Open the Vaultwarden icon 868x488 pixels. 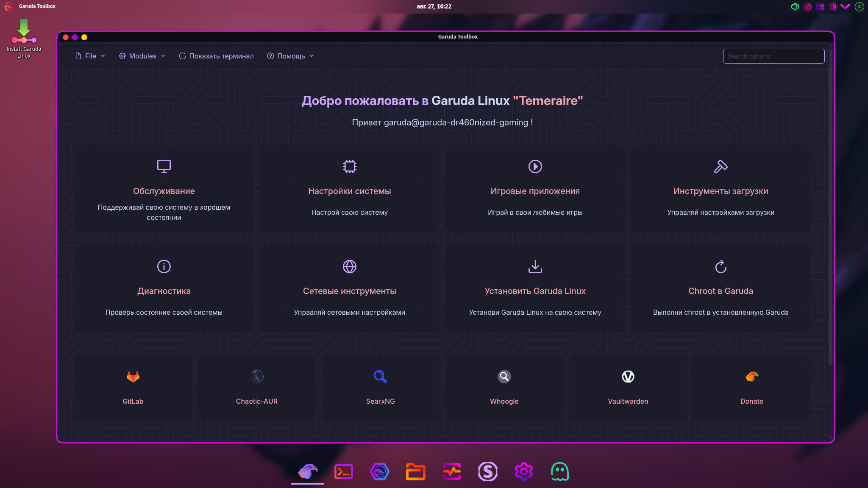point(628,376)
